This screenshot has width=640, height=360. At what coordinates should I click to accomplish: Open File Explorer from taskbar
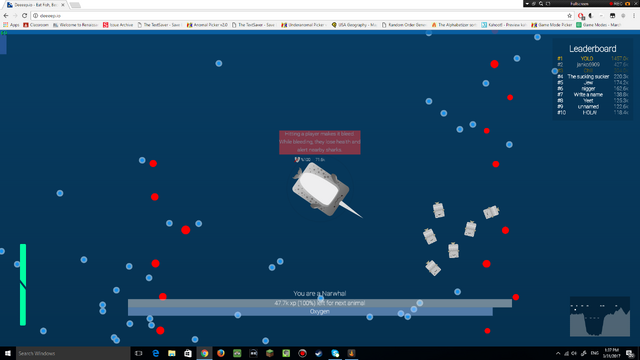pos(172,353)
